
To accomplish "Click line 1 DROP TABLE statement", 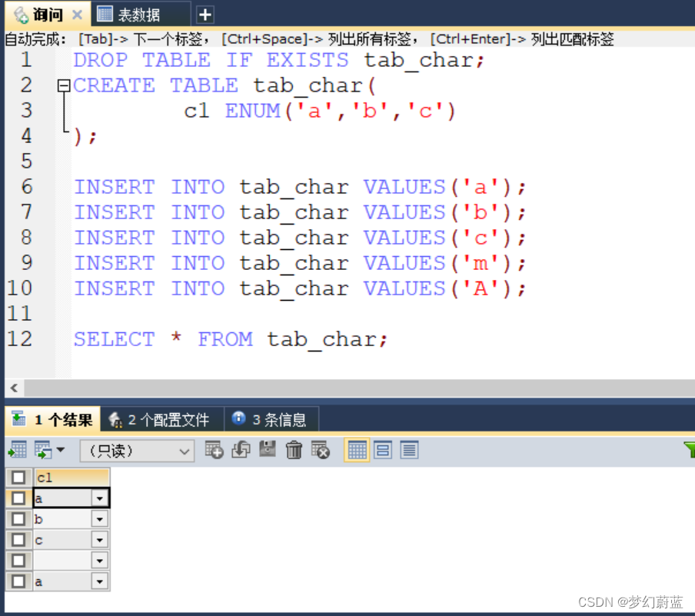I will pyautogui.click(x=279, y=60).
